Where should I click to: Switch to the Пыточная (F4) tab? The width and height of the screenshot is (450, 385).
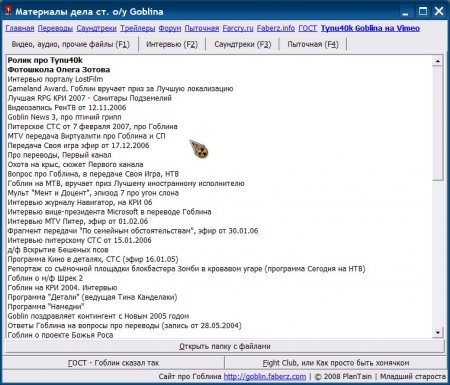pyautogui.click(x=313, y=44)
